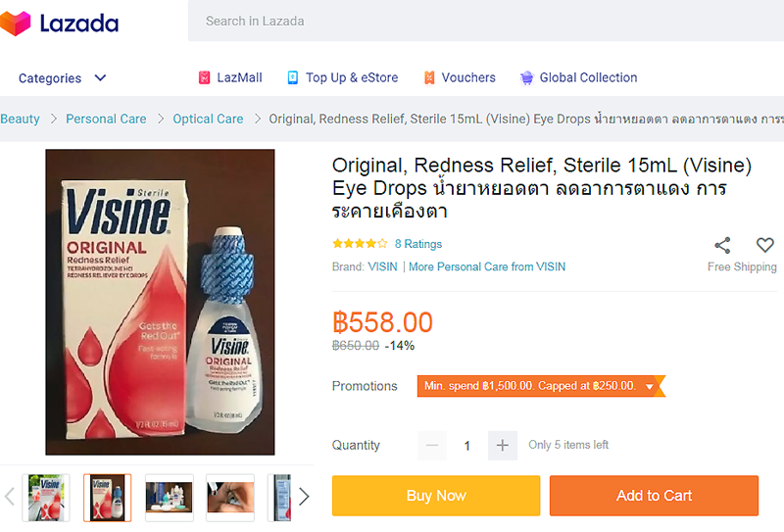This screenshot has width=784, height=532.
Task: Go to the Vouchers page
Action: point(460,77)
